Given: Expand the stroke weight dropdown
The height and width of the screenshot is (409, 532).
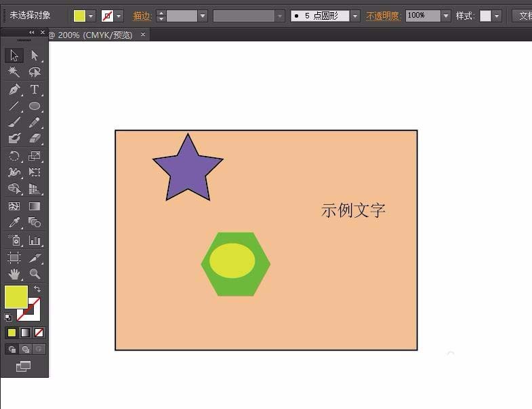Looking at the screenshot, I should pos(203,16).
